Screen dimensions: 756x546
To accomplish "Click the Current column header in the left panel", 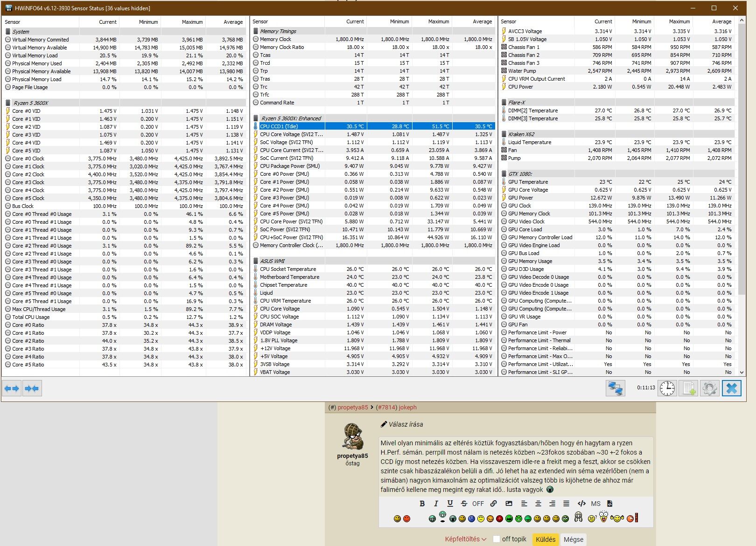I will (x=99, y=22).
